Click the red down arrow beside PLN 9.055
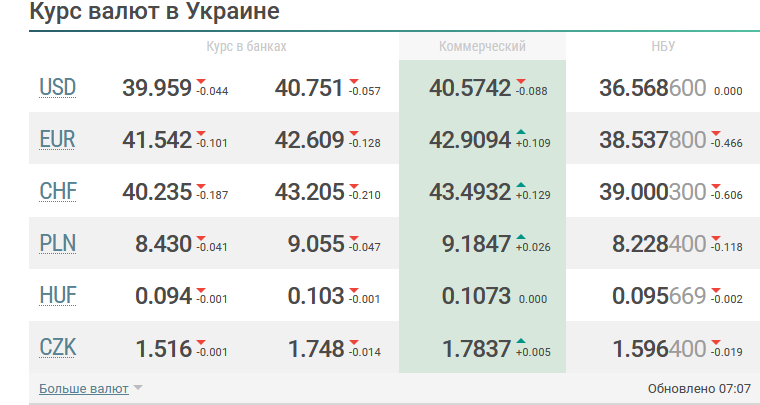 pos(352,237)
